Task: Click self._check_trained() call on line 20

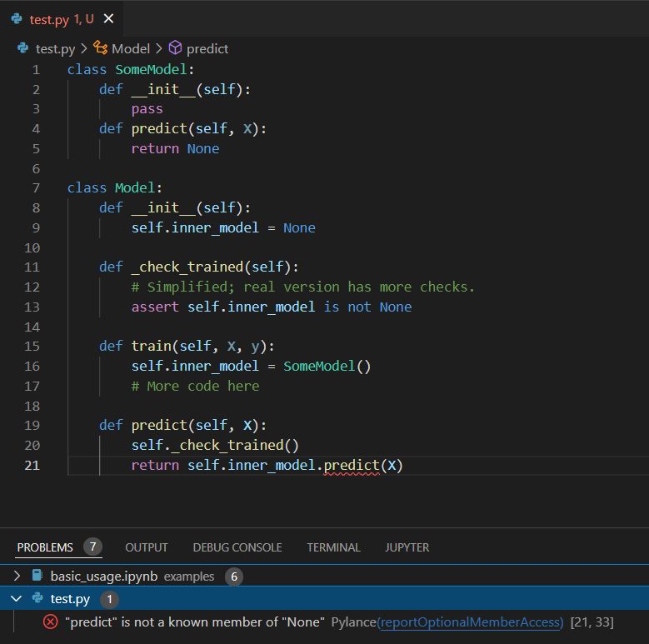Action: click(x=215, y=446)
